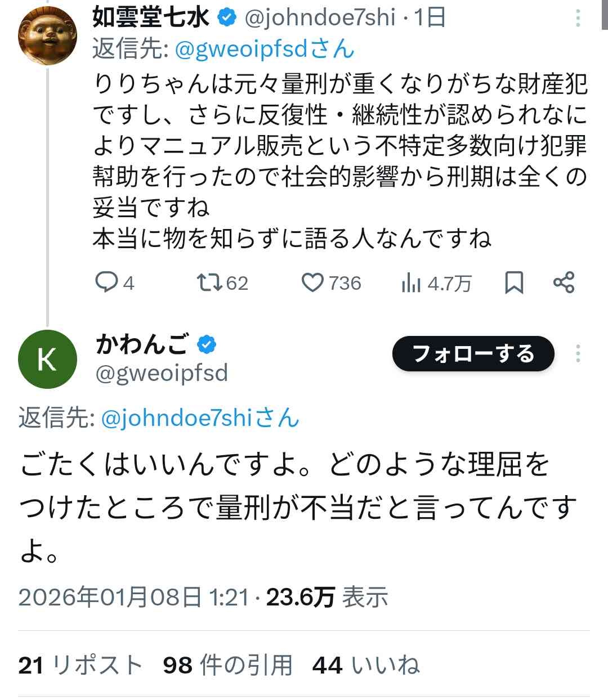608x700 pixels.
Task: Bookmark the 如雲堂七水 tweet
Action: click(x=513, y=282)
